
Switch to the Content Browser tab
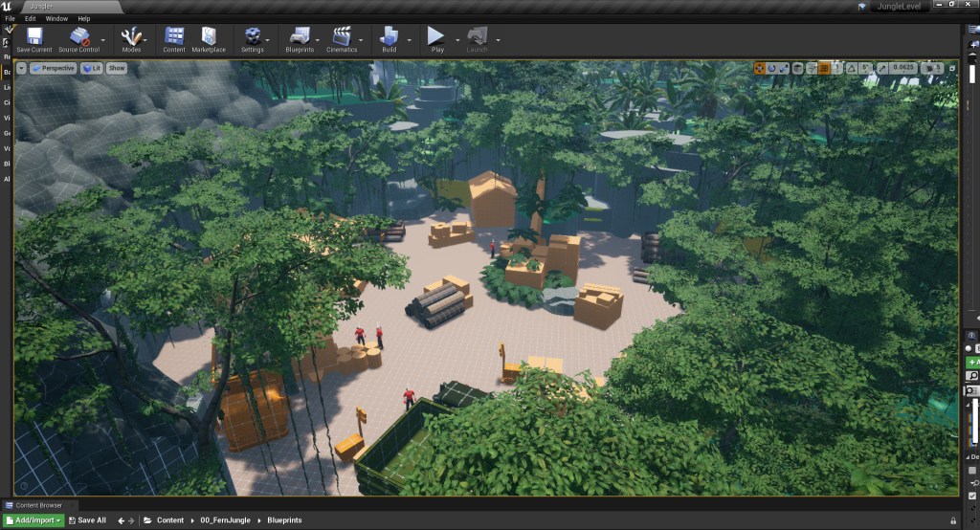click(x=38, y=505)
